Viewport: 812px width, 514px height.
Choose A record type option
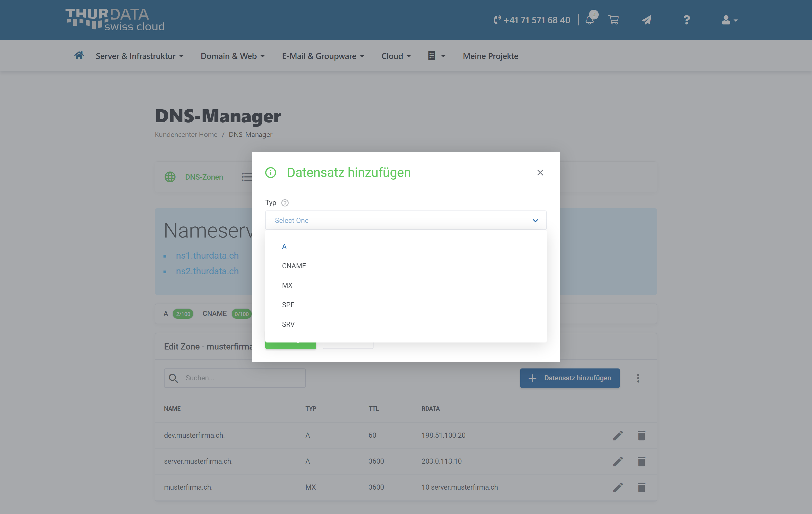pos(406,246)
